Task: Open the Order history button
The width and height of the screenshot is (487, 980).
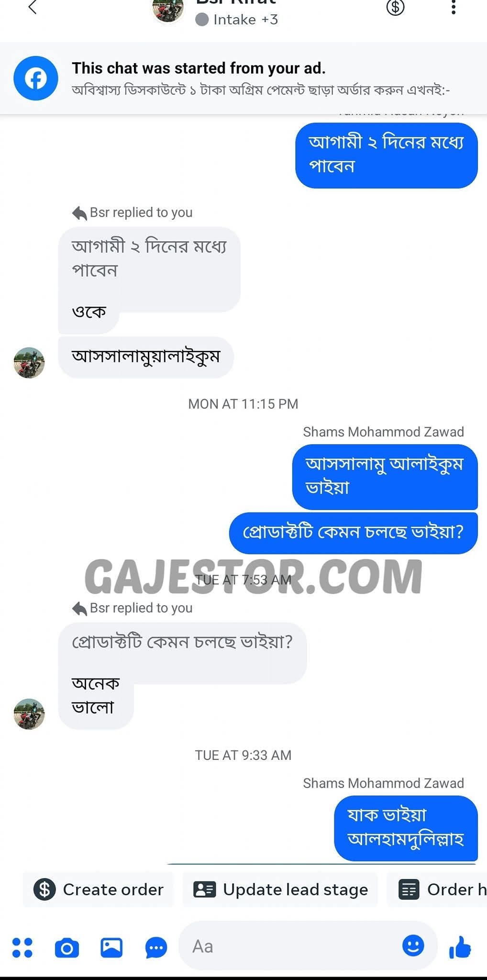Action: coord(437,890)
